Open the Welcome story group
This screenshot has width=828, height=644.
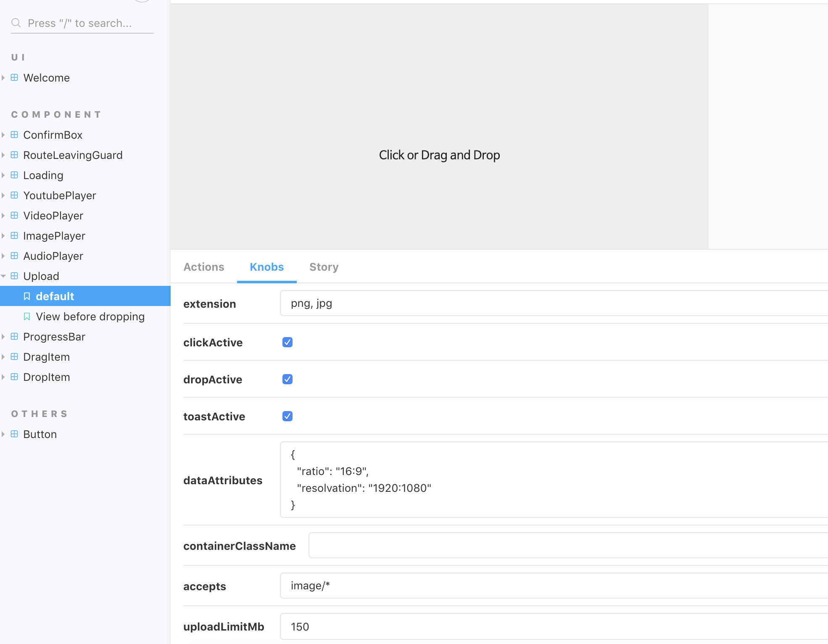[x=47, y=78]
